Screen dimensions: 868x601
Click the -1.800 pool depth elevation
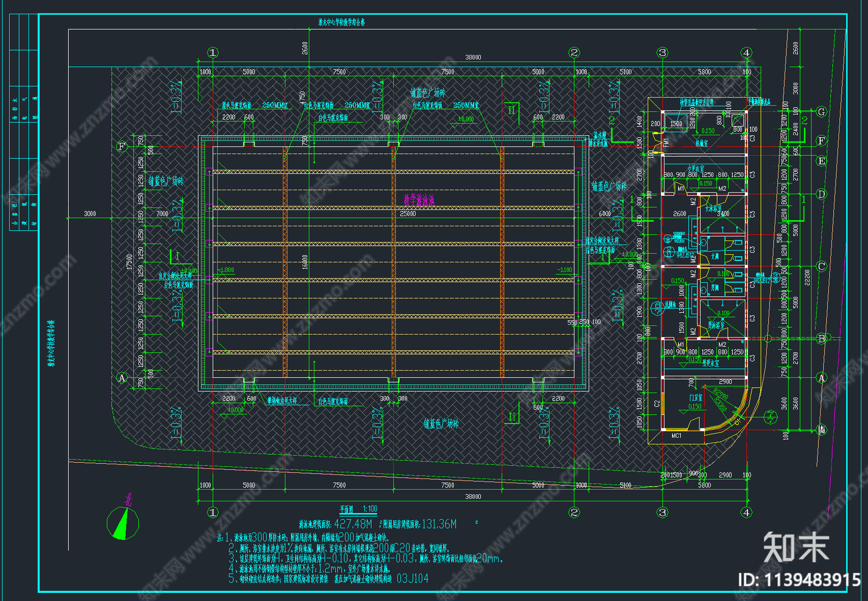(227, 270)
